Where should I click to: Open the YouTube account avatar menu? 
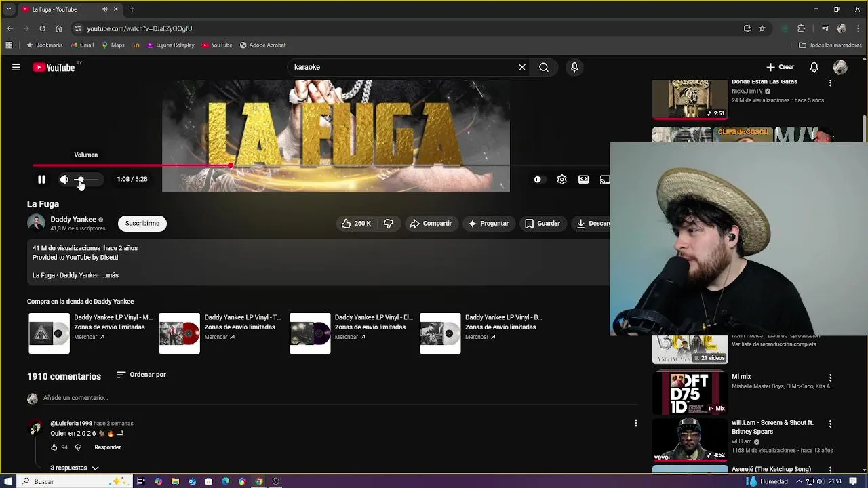(840, 67)
